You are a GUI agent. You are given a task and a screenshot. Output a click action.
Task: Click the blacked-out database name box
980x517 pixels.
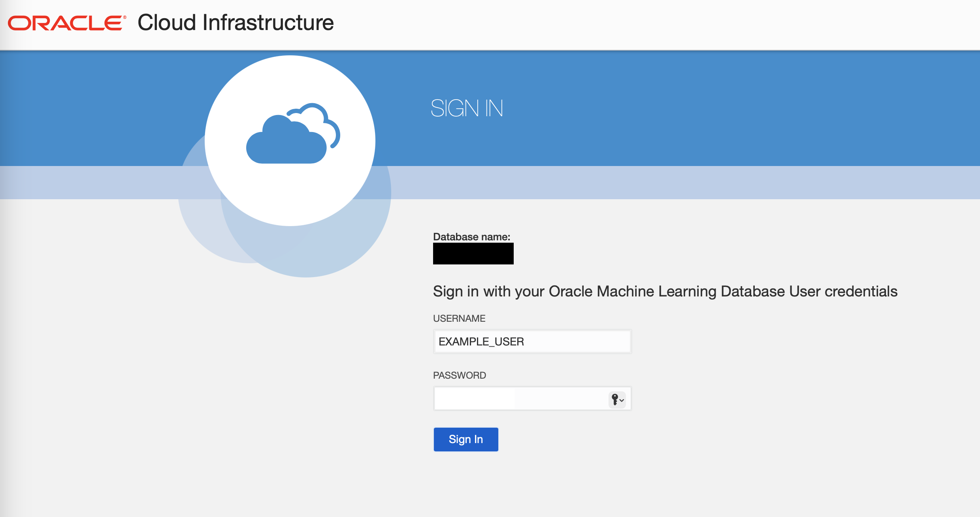[x=473, y=254]
